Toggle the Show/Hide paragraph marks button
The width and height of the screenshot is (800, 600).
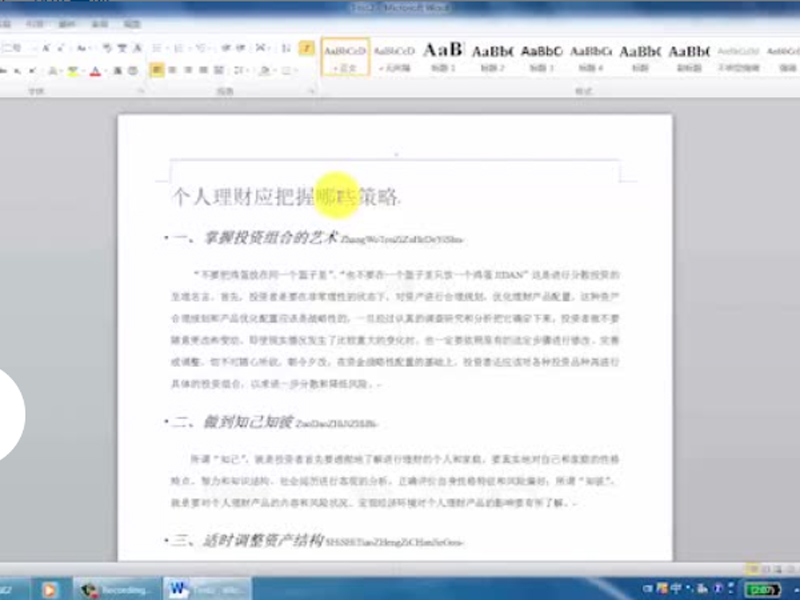click(307, 48)
